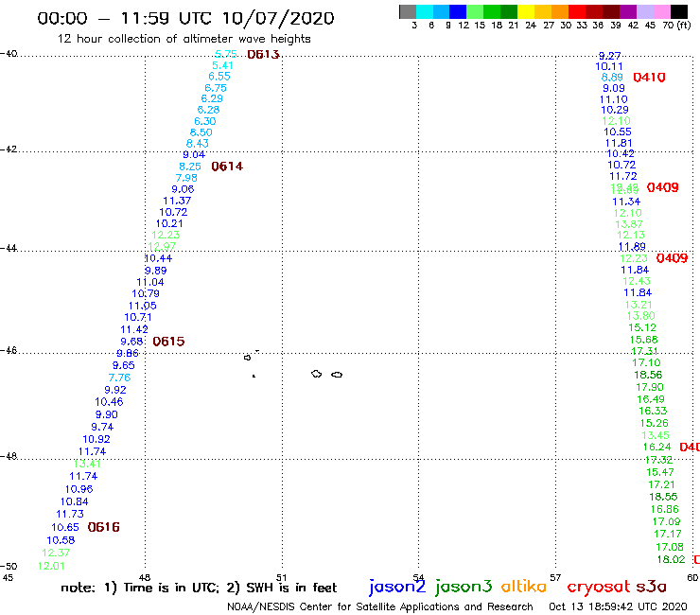Click wave height value '11.81'
This screenshot has height=615, width=700.
619,143
